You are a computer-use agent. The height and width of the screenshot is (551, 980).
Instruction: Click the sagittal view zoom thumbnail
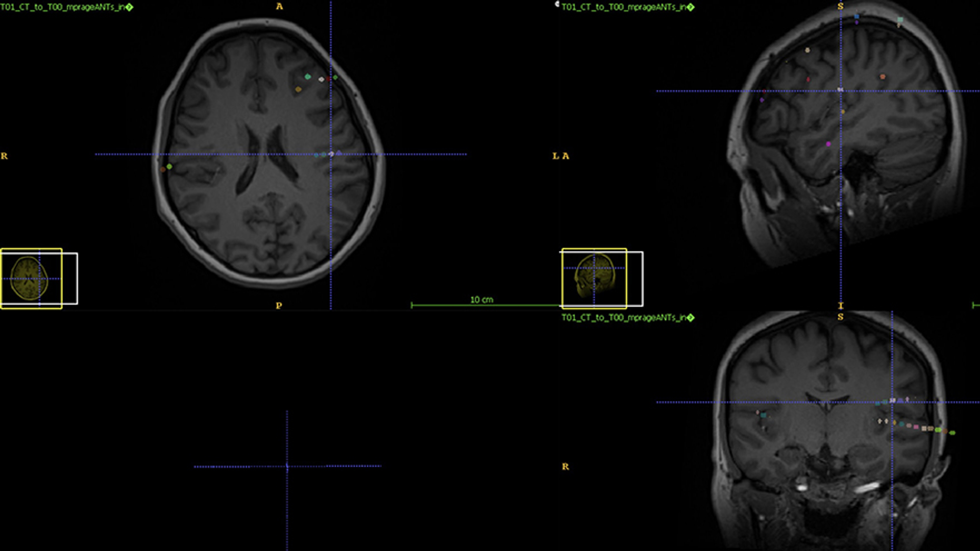[594, 279]
